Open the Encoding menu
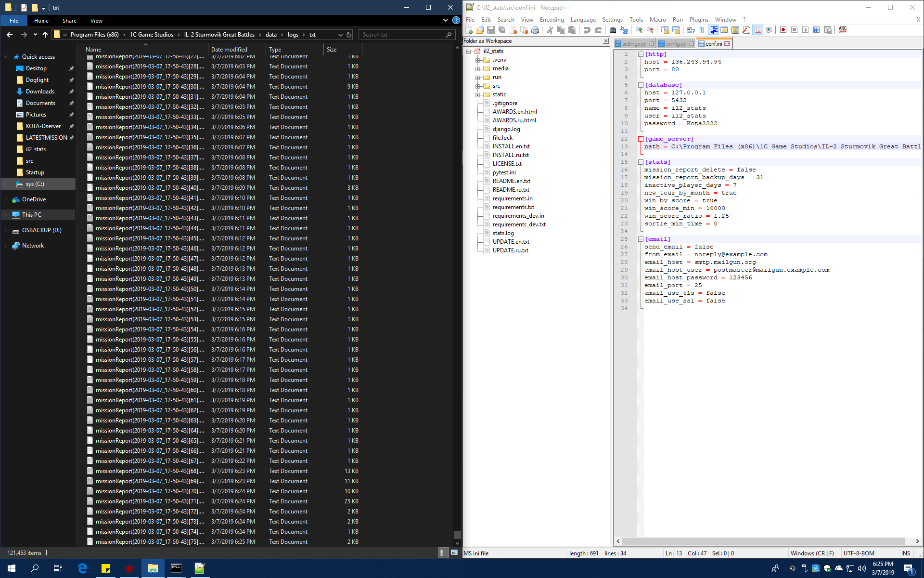 552,20
